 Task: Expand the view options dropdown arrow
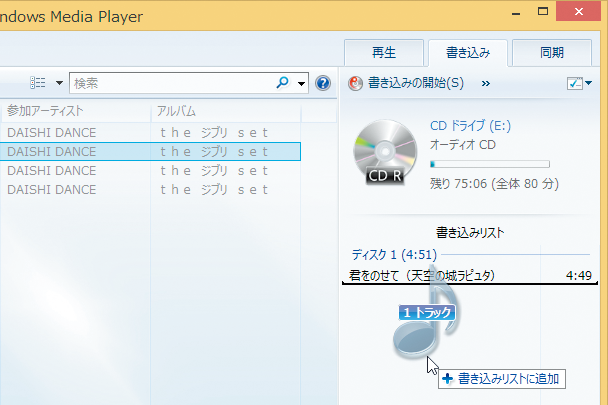(x=59, y=83)
